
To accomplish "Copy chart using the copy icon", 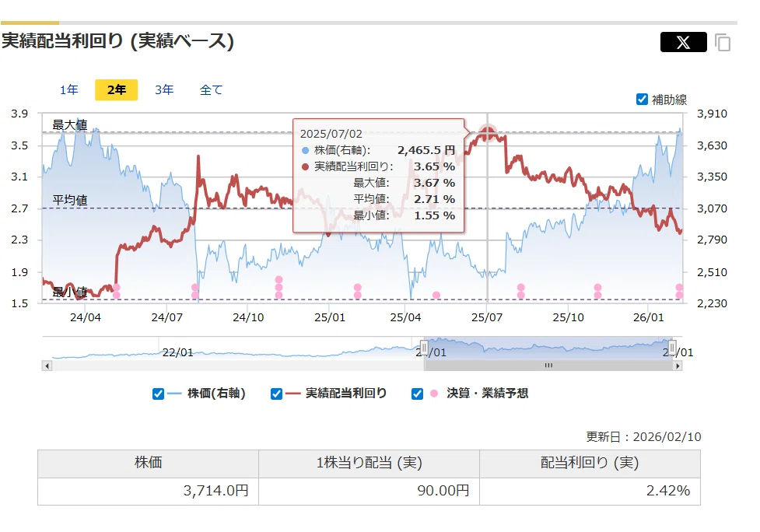I will pyautogui.click(x=722, y=42).
